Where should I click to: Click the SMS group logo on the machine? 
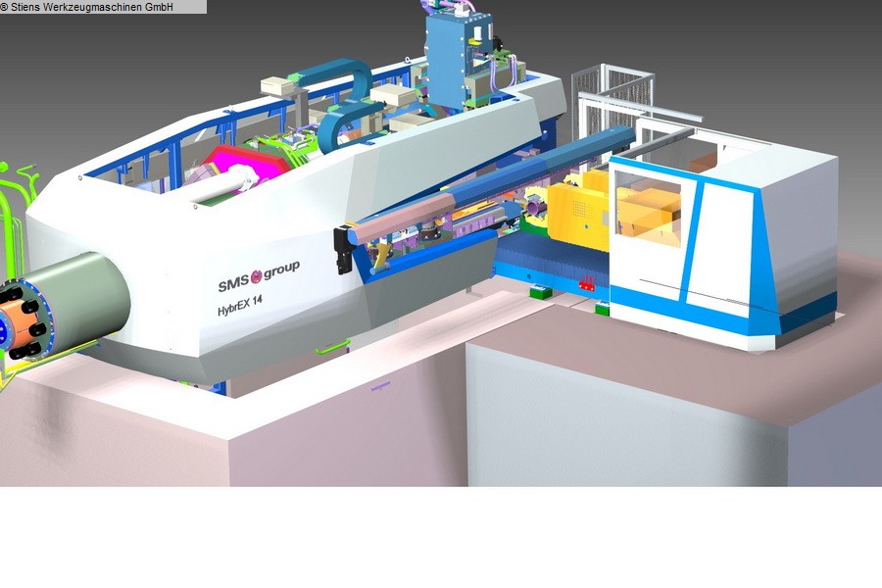[x=259, y=276]
